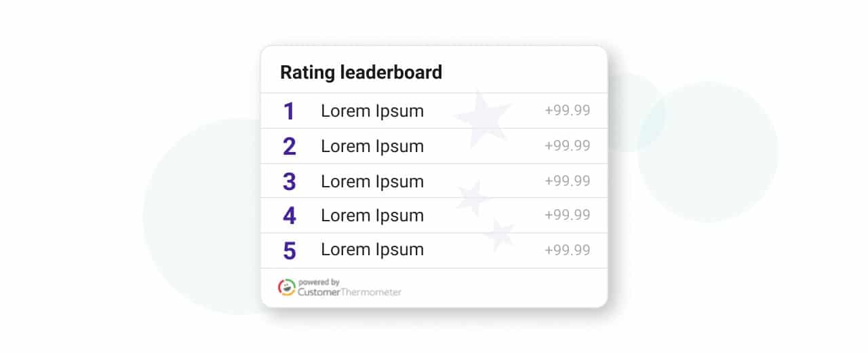The height and width of the screenshot is (353, 868).
Task: Click the +99.99 score in row five
Action: click(x=568, y=250)
